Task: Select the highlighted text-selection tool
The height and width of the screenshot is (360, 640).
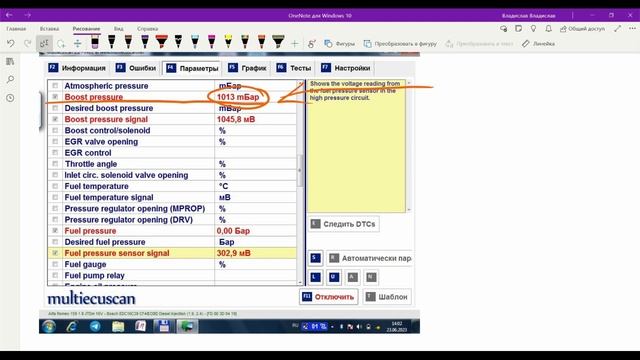Action: [x=44, y=43]
